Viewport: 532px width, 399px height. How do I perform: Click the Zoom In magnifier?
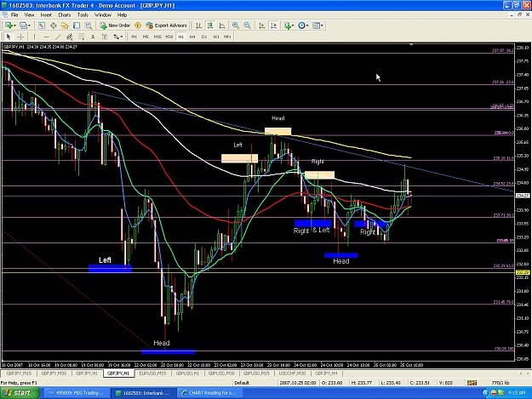[x=236, y=26]
